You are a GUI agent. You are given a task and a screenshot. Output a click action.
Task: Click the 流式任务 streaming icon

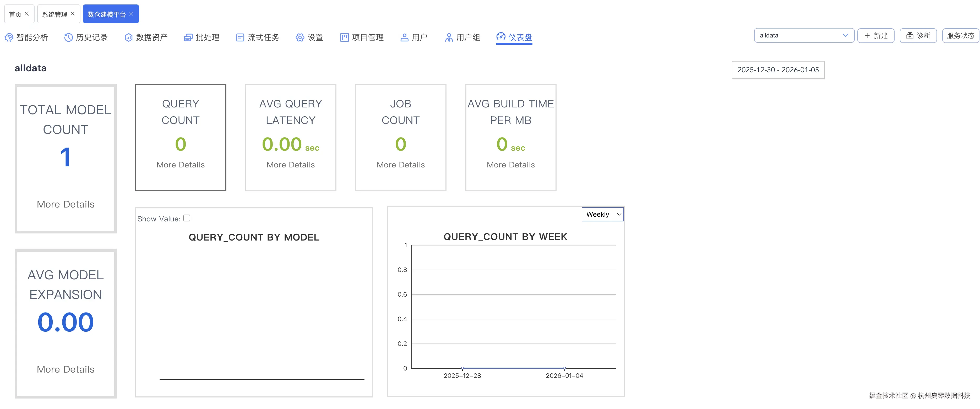click(x=240, y=37)
